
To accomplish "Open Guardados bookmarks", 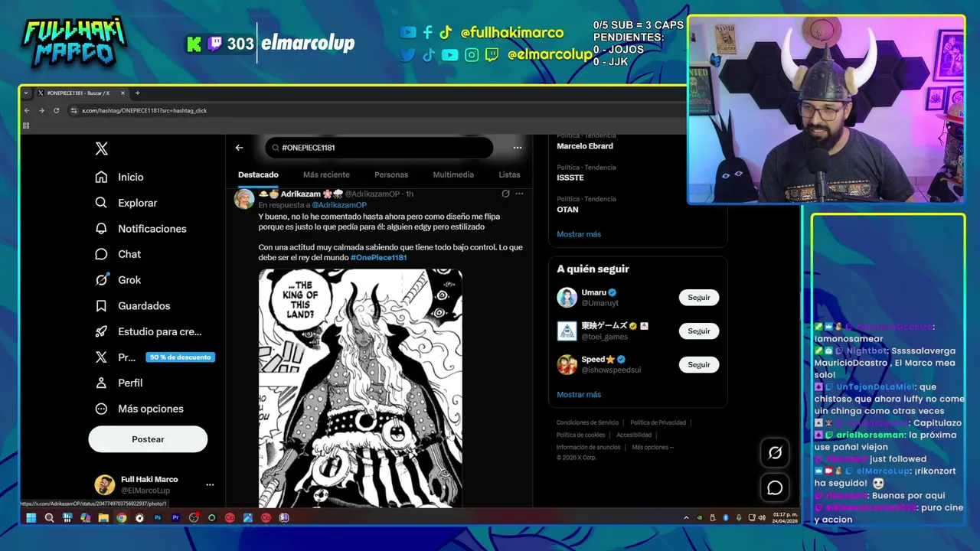I will click(x=133, y=306).
